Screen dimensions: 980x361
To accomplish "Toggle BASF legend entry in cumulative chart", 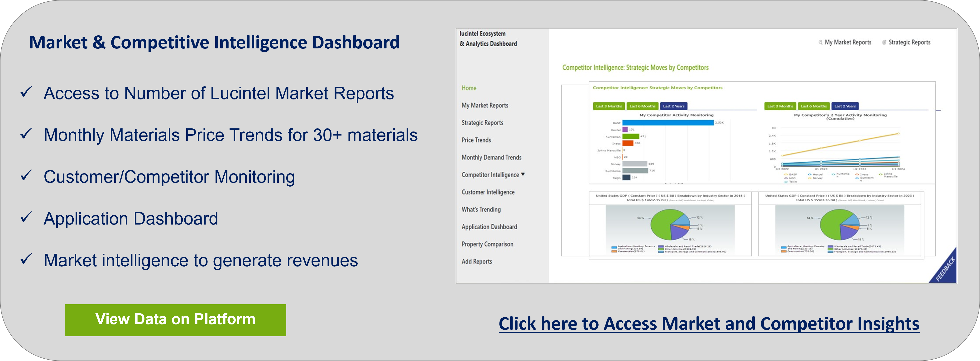I will coord(791,174).
